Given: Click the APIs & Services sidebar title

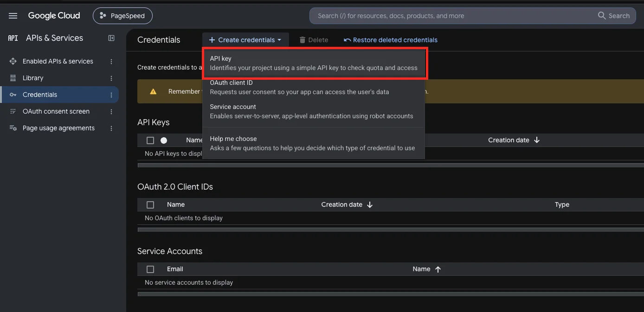Looking at the screenshot, I should [x=55, y=38].
